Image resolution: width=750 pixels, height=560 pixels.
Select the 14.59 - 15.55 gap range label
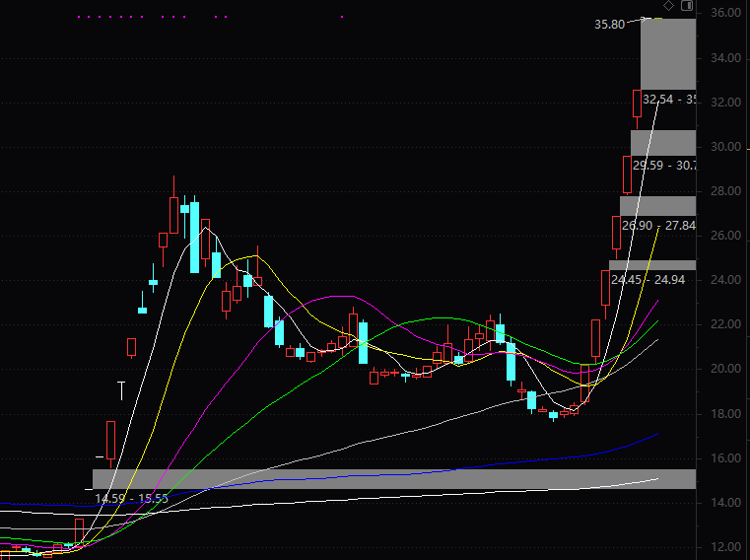click(x=131, y=499)
